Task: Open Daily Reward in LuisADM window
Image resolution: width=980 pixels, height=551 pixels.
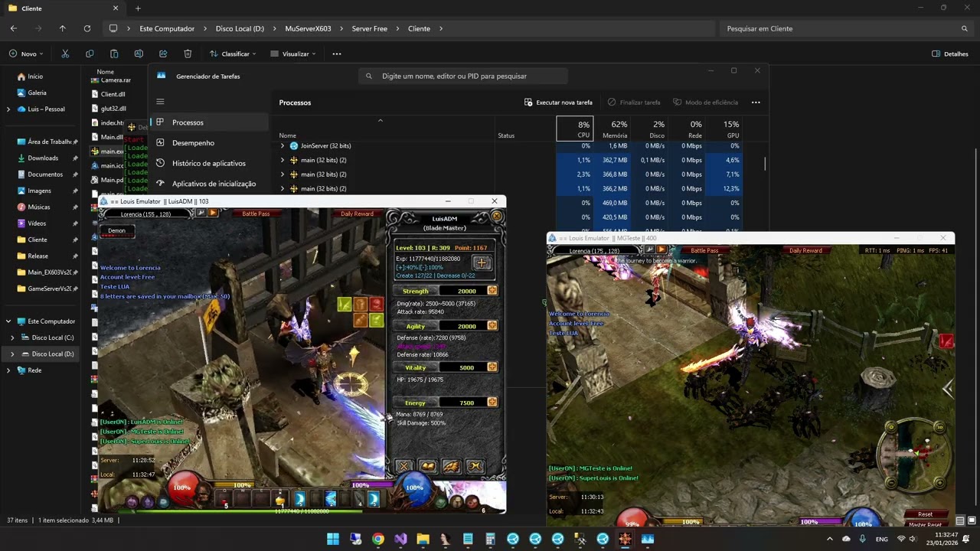Action: click(357, 214)
